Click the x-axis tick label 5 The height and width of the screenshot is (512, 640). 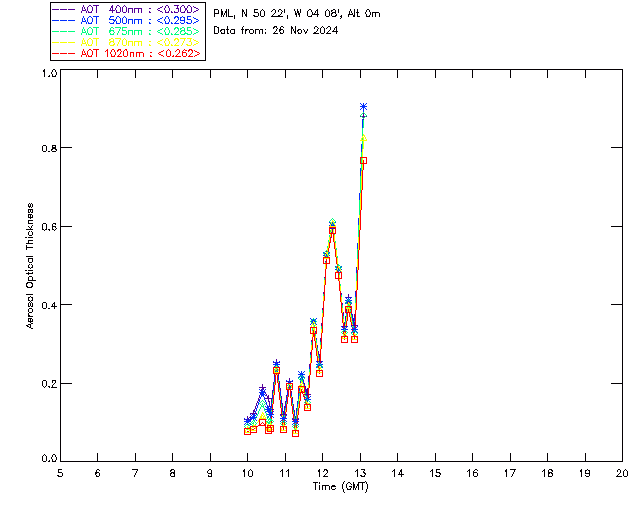(60, 473)
